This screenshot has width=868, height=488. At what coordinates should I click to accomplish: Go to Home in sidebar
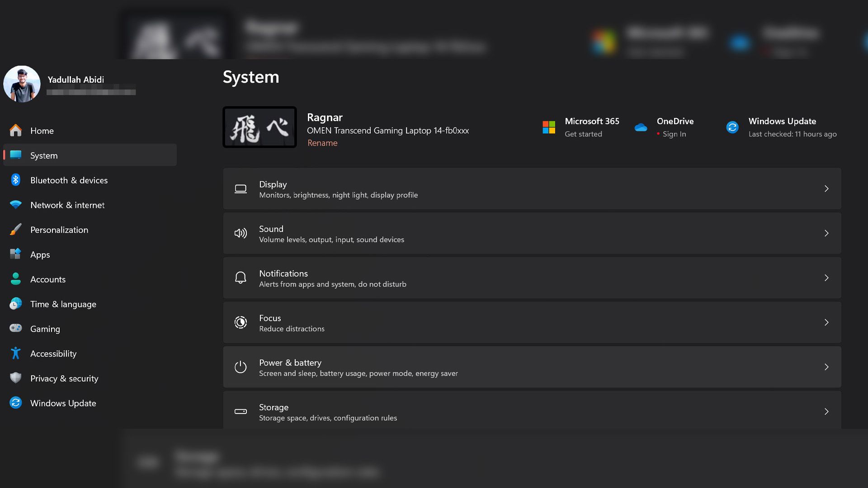[90, 131]
